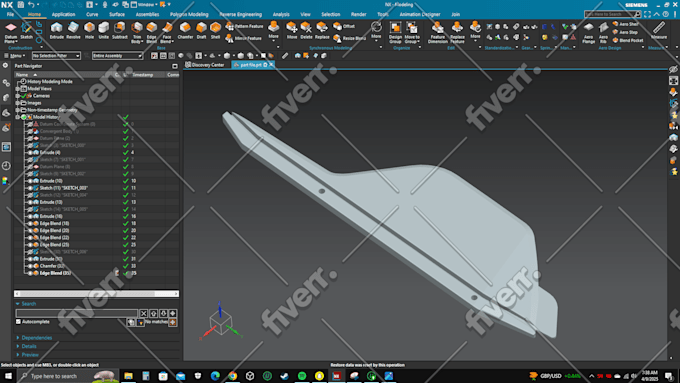680x383 pixels.
Task: Toggle the Autocomplete checkbox
Action: [18, 322]
